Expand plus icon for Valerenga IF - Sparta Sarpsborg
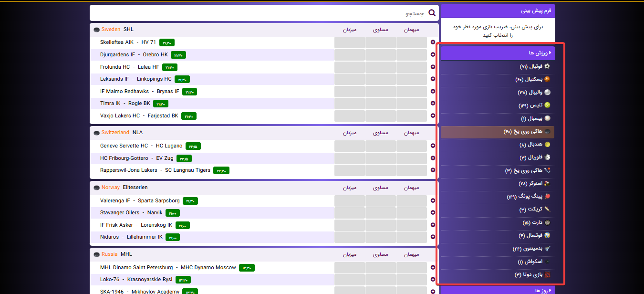 pos(433,201)
